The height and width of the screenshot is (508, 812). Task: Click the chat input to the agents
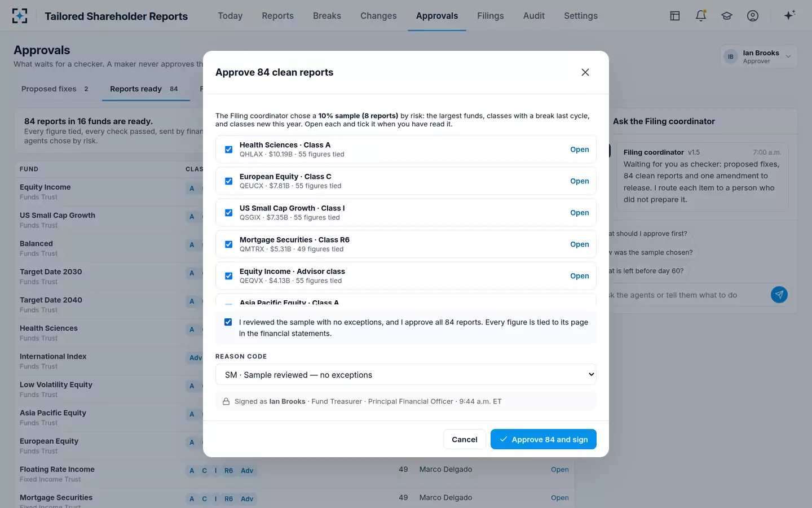685,295
